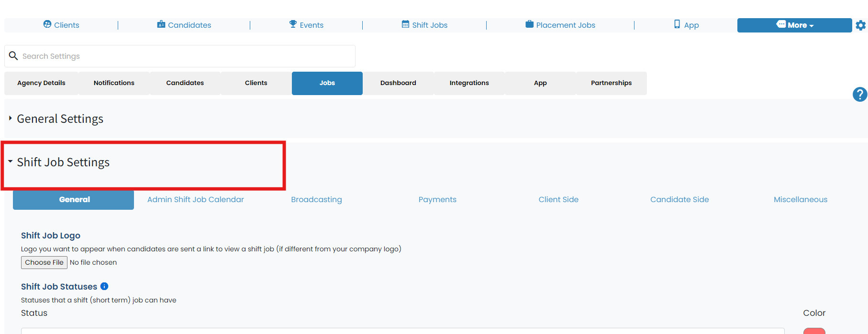Screen dimensions: 868x334
Task: Open the settings gear icon
Action: [x=860, y=25]
